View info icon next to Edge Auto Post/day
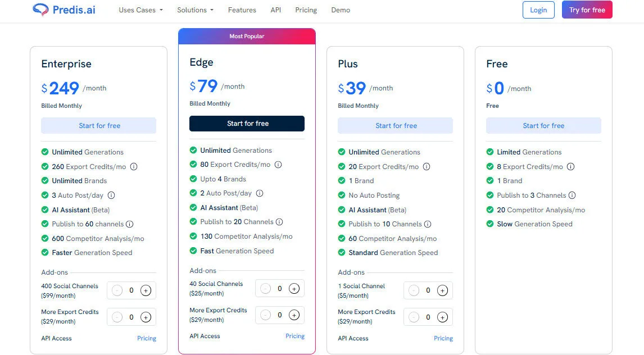The height and width of the screenshot is (355, 644). tap(259, 193)
